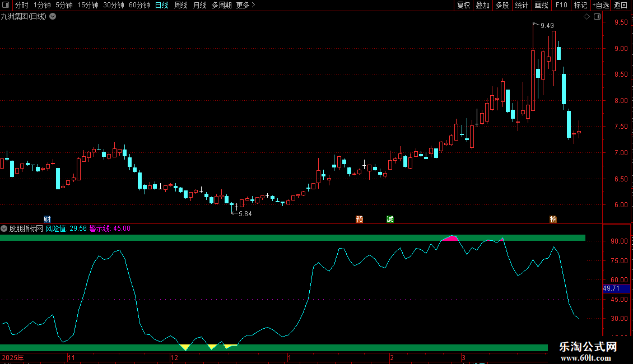Click the panel layout icon at top-left

point(6,5)
